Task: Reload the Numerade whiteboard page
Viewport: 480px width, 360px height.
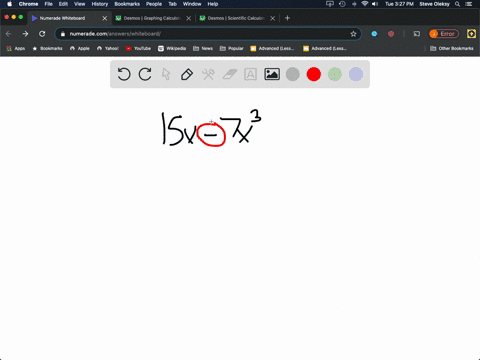Action: [x=42, y=34]
